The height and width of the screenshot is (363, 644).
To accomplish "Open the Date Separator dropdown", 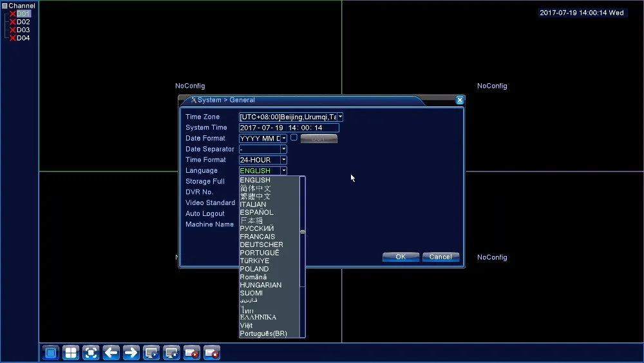I will pos(284,149).
